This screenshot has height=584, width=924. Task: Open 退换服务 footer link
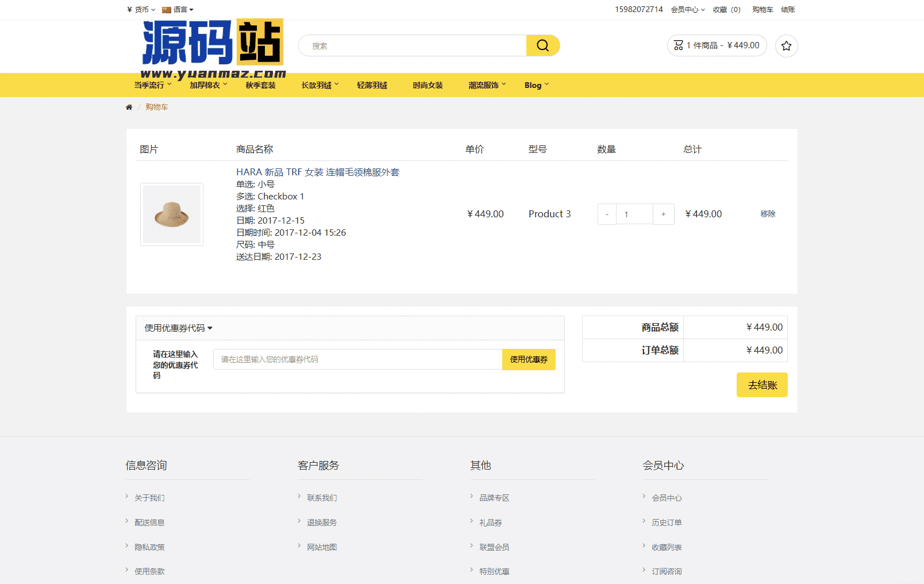tap(322, 522)
